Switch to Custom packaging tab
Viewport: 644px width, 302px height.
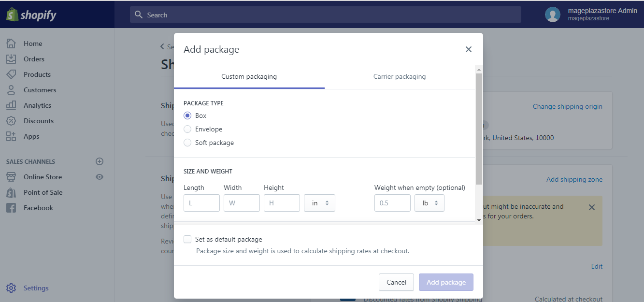pos(249,77)
